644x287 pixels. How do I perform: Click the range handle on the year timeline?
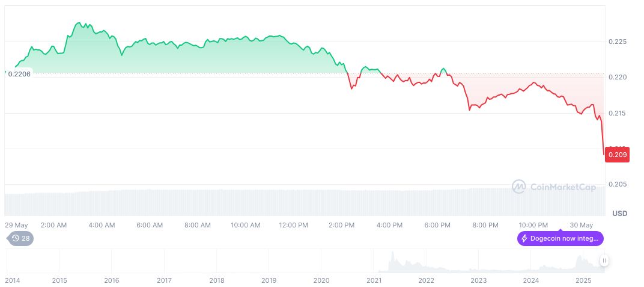[x=604, y=261]
